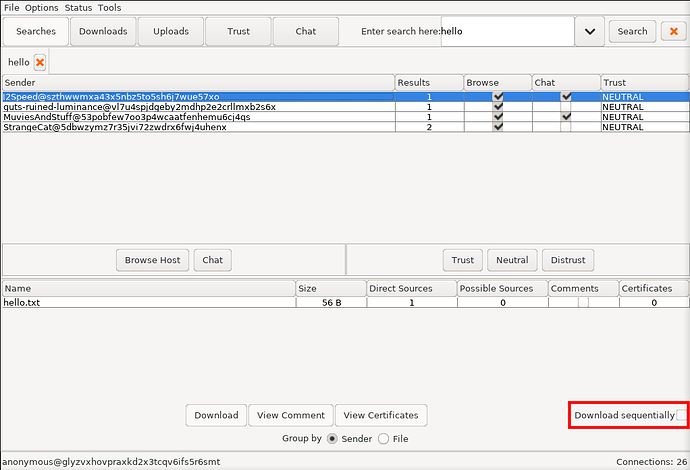Open the File menu

[11, 7]
